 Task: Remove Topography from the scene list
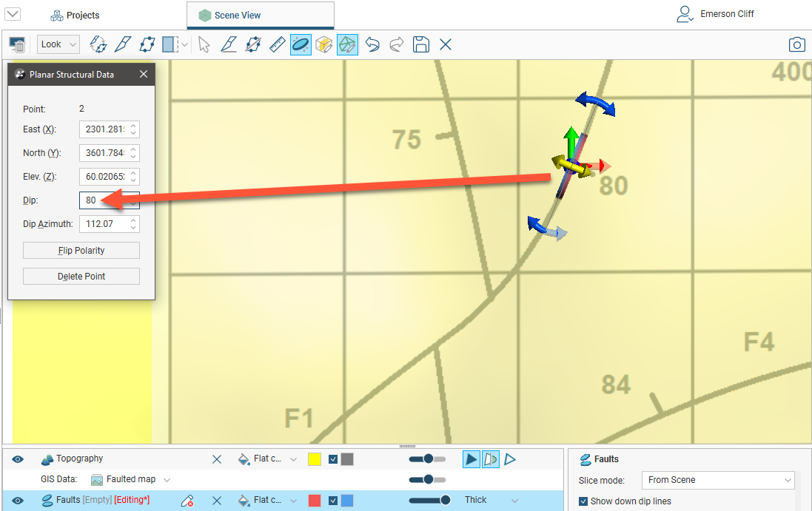pos(217,459)
